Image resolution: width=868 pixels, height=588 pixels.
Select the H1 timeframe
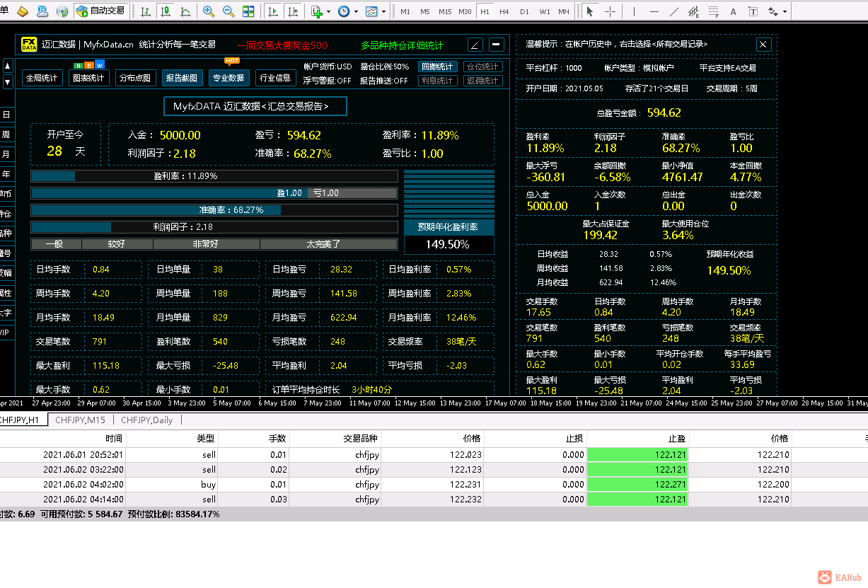[x=485, y=11]
